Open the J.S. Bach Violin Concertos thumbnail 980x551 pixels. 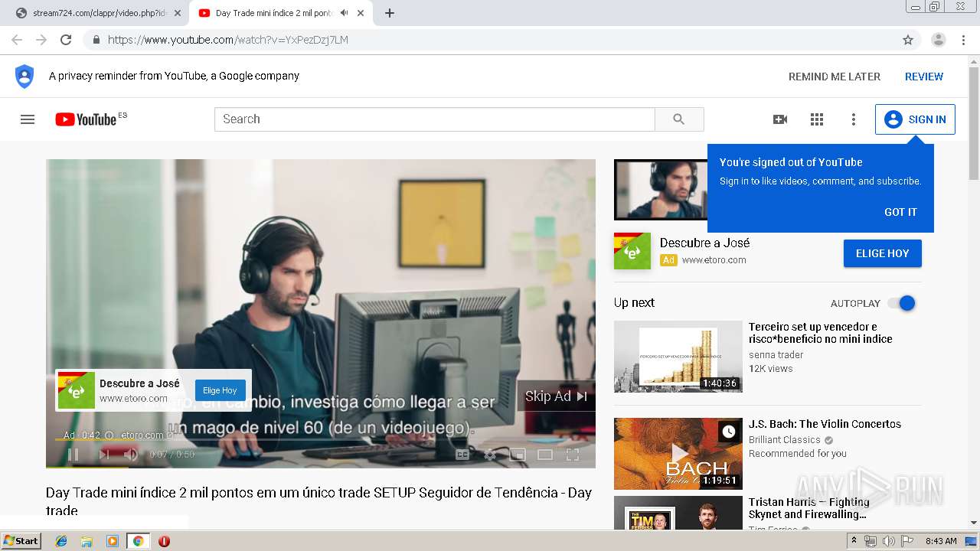click(678, 453)
